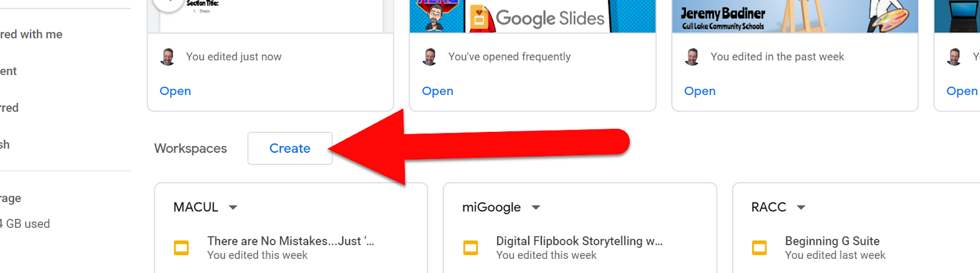Open 'Digital Flipbook Storytelling' presentation
The width and height of the screenshot is (980, 273).
point(579,241)
